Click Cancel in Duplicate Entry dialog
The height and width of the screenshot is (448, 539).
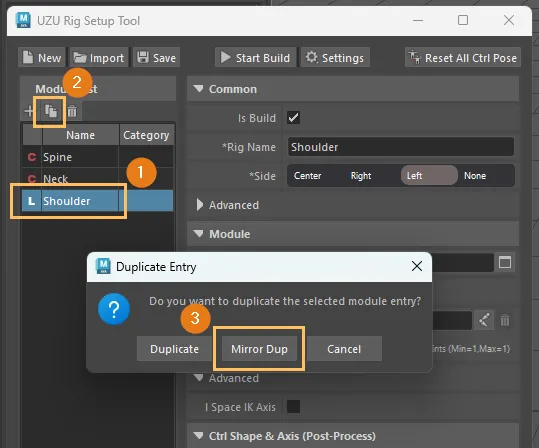[344, 349]
